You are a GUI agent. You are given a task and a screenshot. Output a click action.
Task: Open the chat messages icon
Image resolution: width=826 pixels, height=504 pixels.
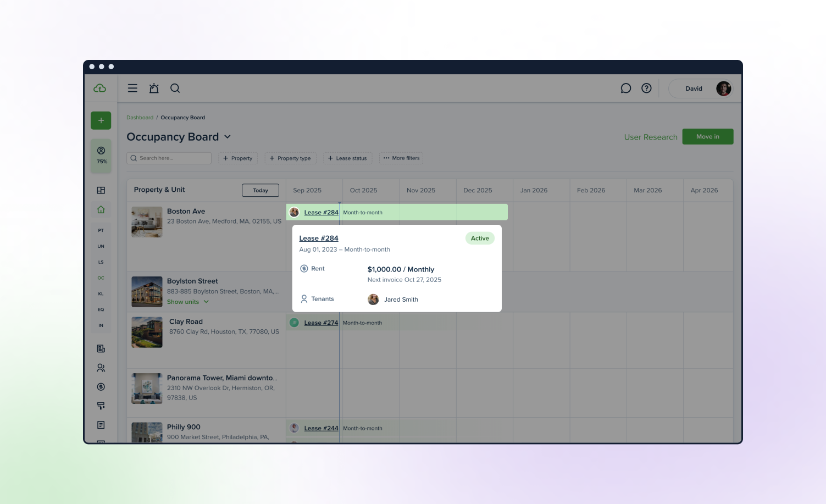(625, 88)
